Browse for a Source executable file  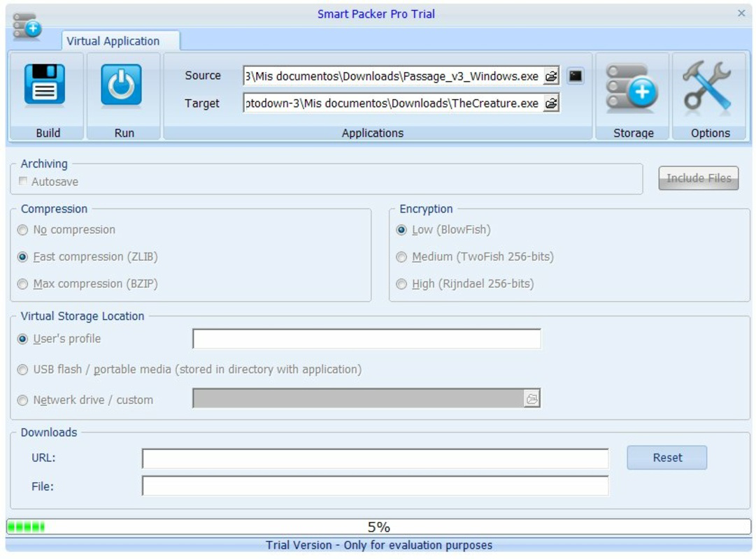pyautogui.click(x=552, y=77)
